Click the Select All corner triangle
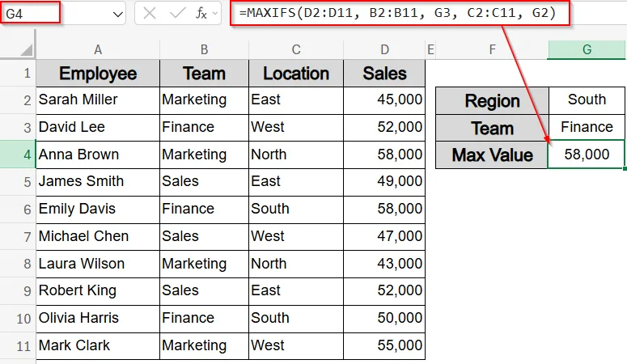Image resolution: width=627 pixels, height=364 pixels. [26, 49]
